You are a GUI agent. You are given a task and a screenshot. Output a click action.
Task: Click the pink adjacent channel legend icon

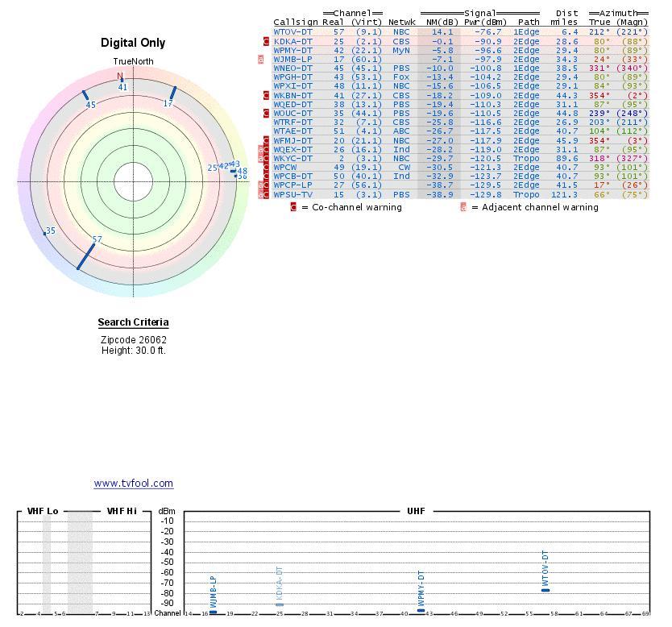(x=463, y=208)
